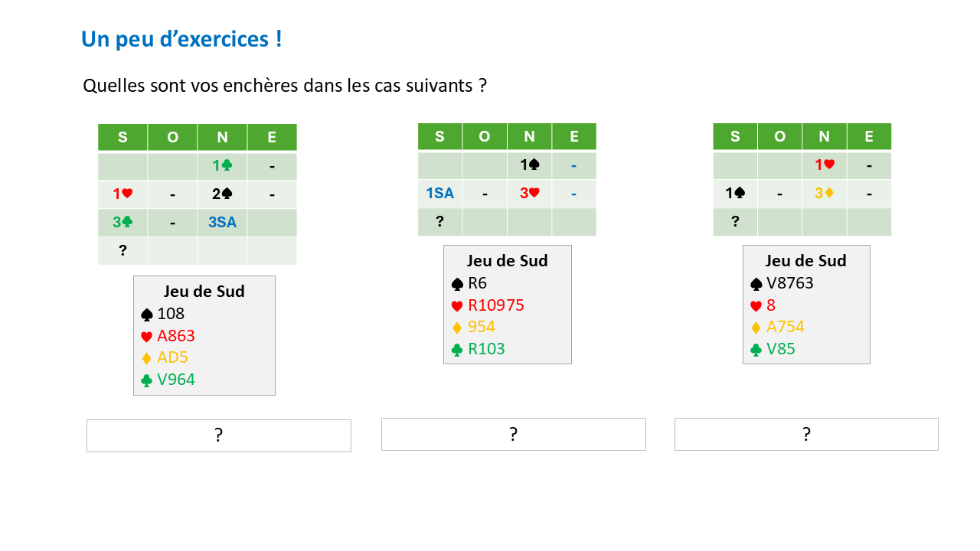This screenshot has height=551, width=980.
Task: Click the title "Un peu d'exercices !"
Action: (181, 39)
